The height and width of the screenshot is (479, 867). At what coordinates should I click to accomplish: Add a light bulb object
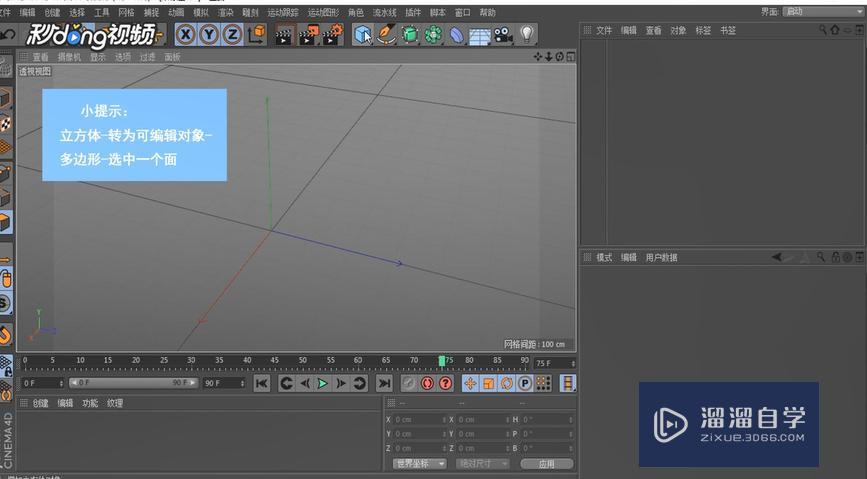pyautogui.click(x=527, y=35)
